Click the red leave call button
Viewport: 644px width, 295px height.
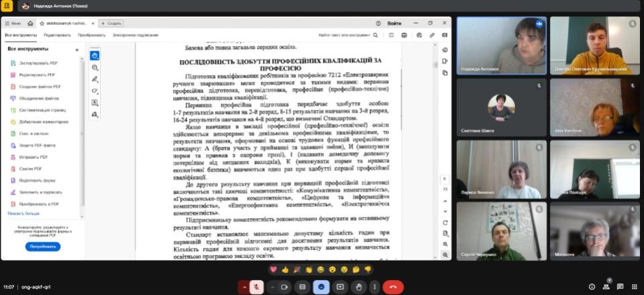click(x=393, y=286)
